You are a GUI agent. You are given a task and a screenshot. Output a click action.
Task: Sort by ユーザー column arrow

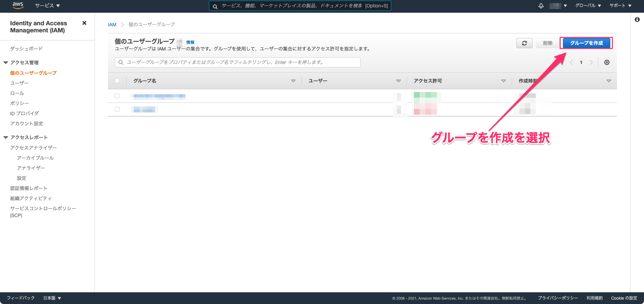[398, 81]
